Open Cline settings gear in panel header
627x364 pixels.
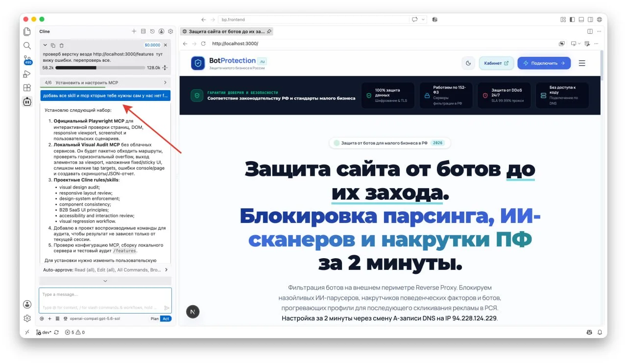point(170,31)
